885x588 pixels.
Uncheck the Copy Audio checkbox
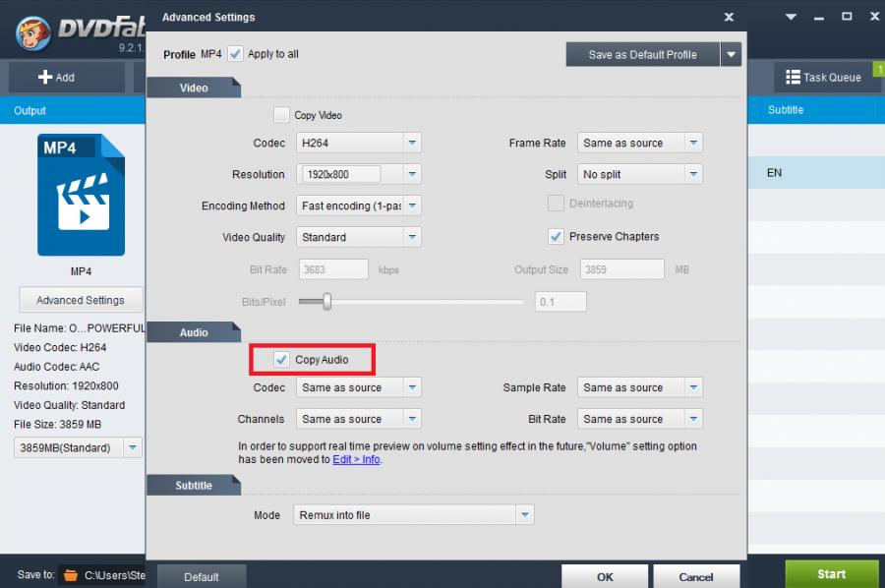tap(282, 360)
